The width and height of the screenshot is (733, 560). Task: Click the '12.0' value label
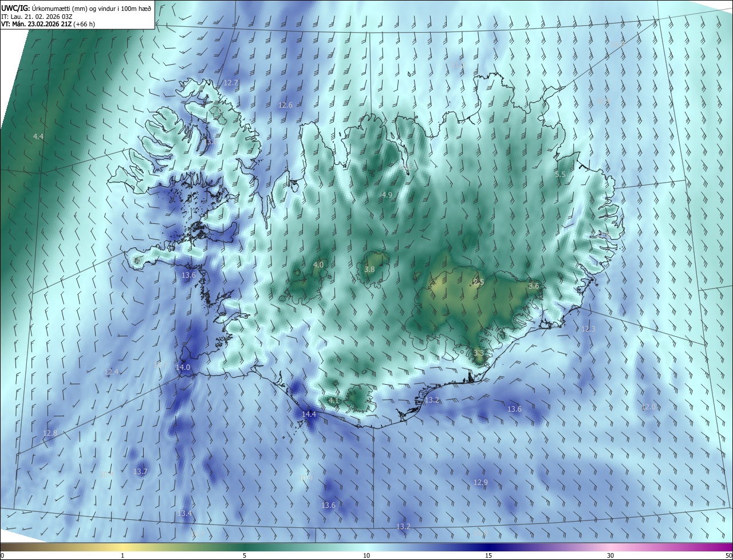(x=648, y=407)
